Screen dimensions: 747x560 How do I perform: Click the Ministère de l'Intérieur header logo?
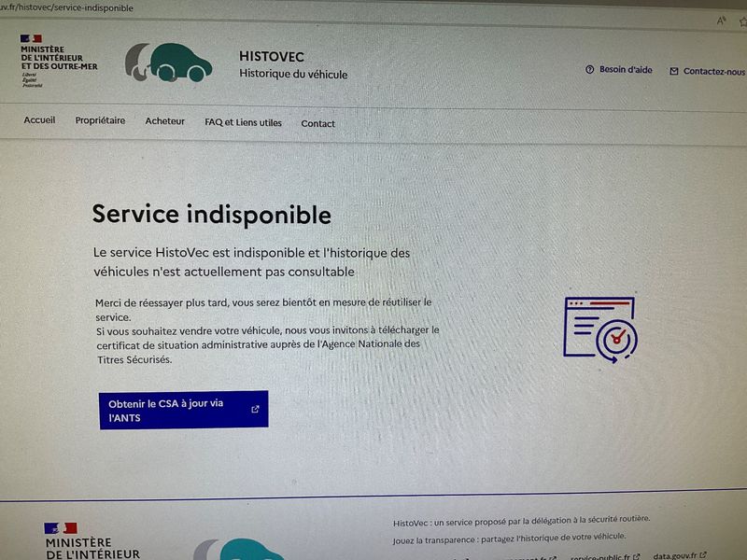58,61
